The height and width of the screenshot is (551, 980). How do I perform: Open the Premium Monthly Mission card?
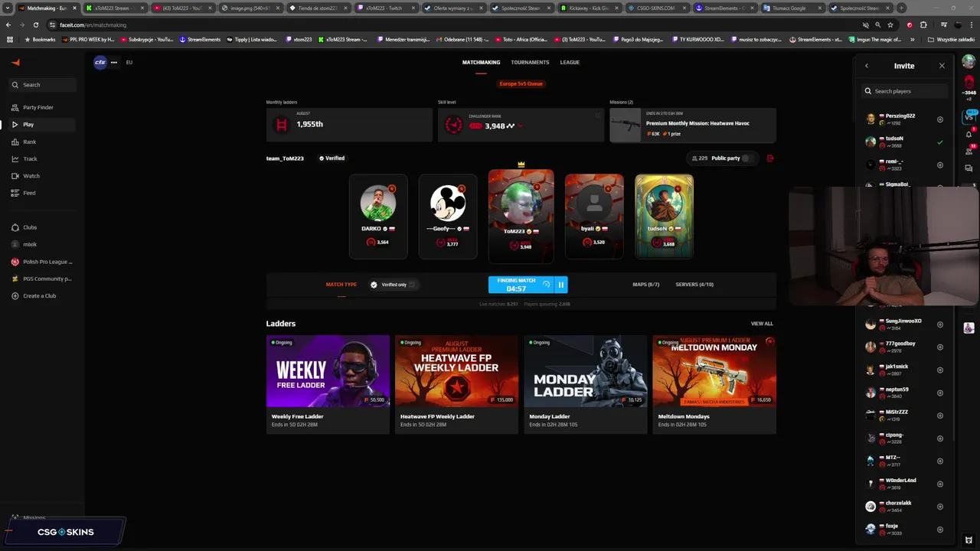(x=693, y=125)
